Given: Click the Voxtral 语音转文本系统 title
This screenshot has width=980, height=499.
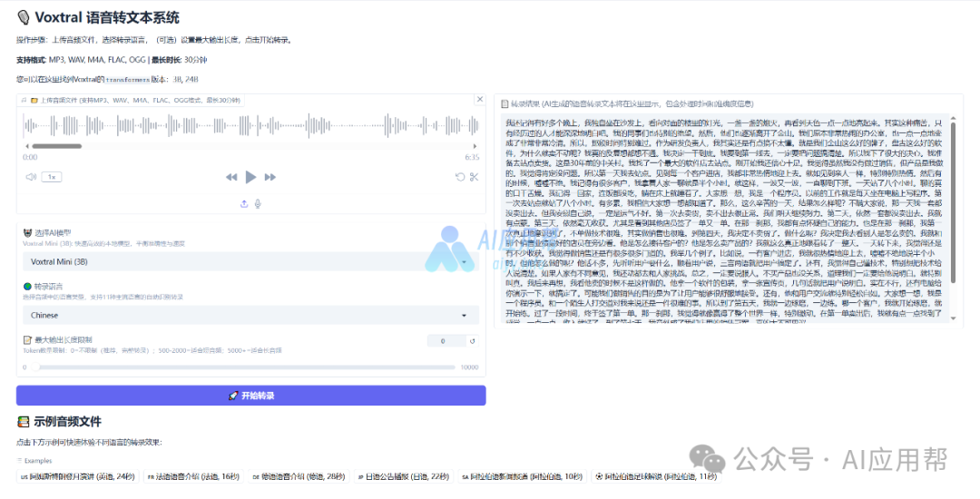Looking at the screenshot, I should coord(107,17).
